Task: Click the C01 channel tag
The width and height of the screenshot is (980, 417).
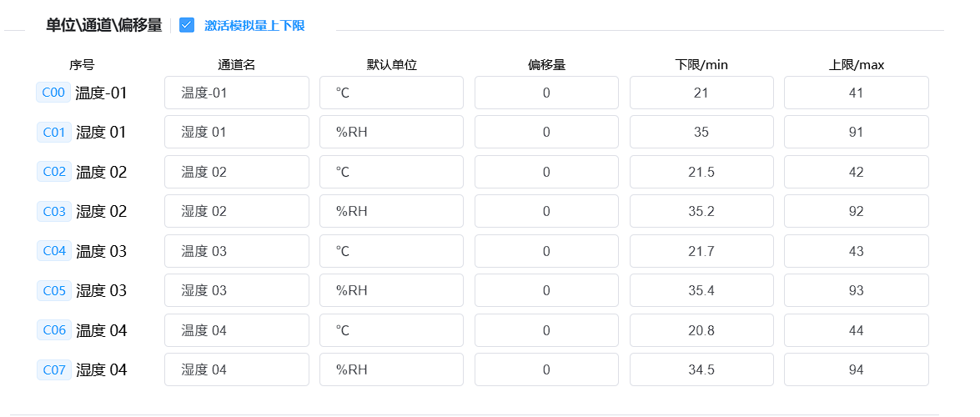Action: 53,132
